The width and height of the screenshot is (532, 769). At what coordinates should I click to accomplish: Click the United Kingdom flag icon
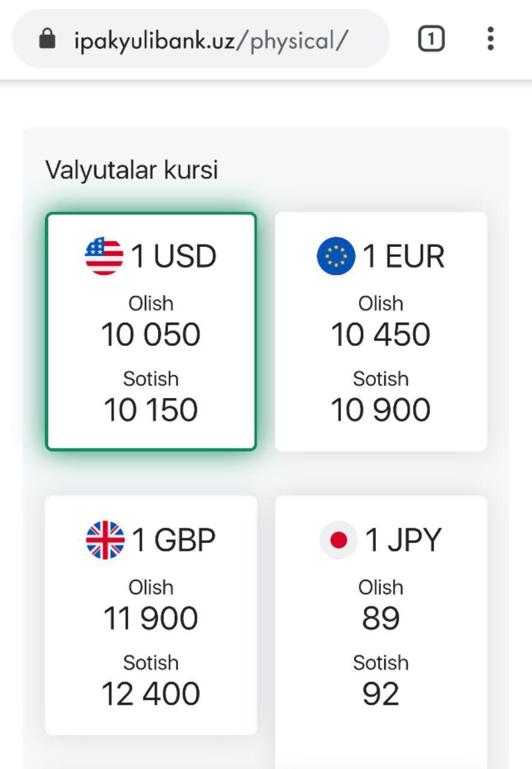point(105,540)
